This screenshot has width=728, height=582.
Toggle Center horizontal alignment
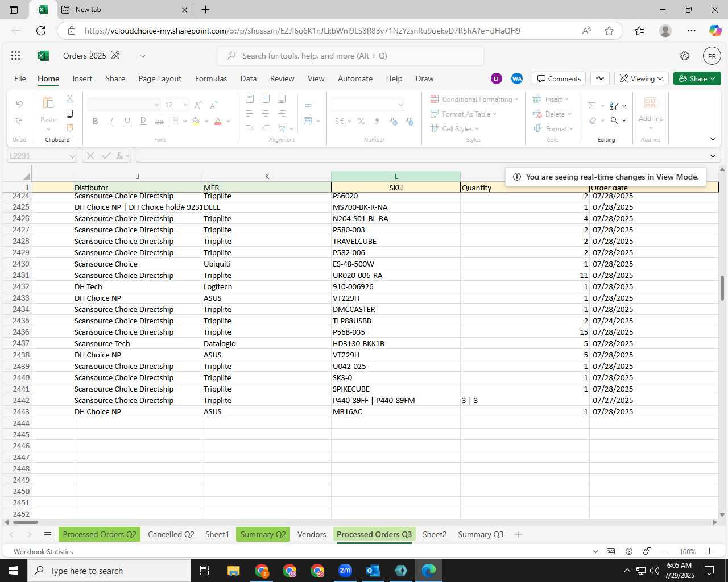pos(266,114)
